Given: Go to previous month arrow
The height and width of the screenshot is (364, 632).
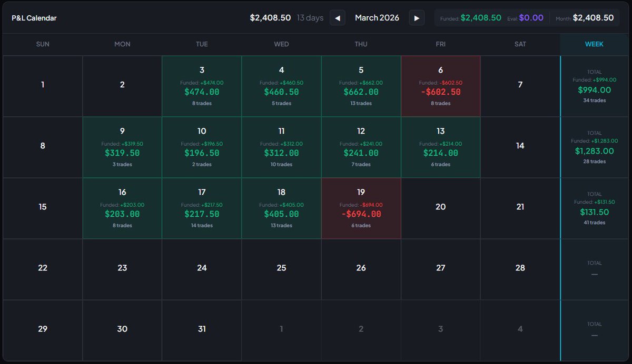Looking at the screenshot, I should coord(338,18).
